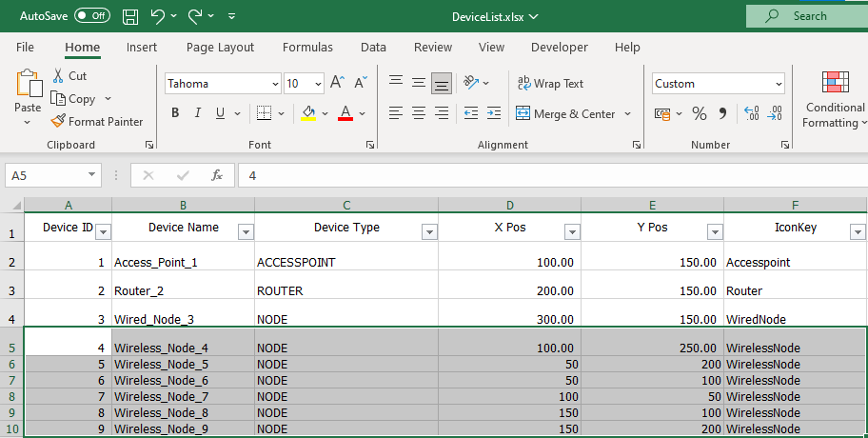Open the Alignment dialog launcher
This screenshot has width=868, height=438.
pyautogui.click(x=636, y=145)
